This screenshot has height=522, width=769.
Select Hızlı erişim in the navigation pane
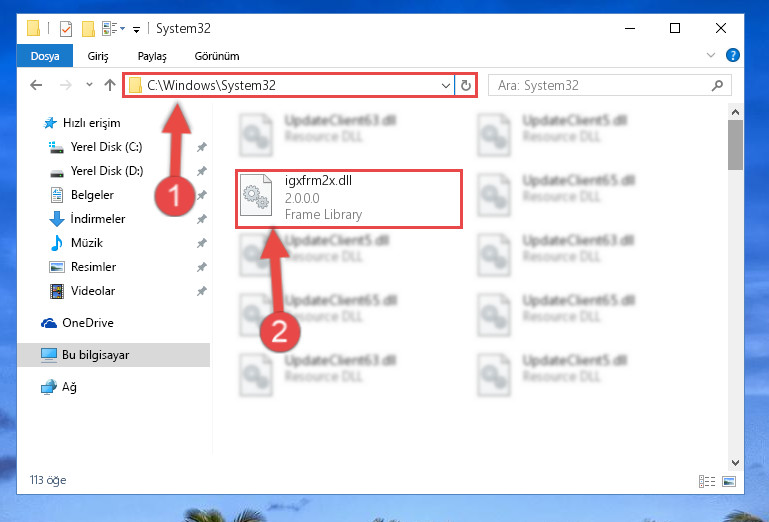pos(91,123)
